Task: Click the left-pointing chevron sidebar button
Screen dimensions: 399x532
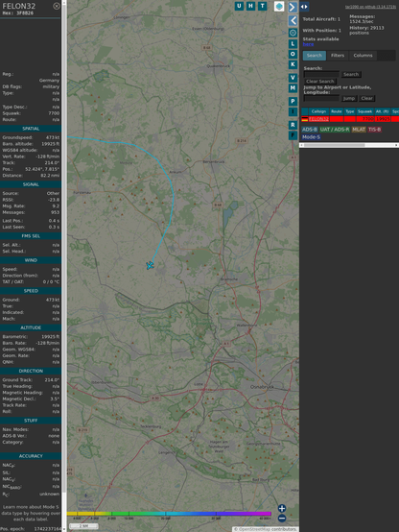Action: (293, 21)
